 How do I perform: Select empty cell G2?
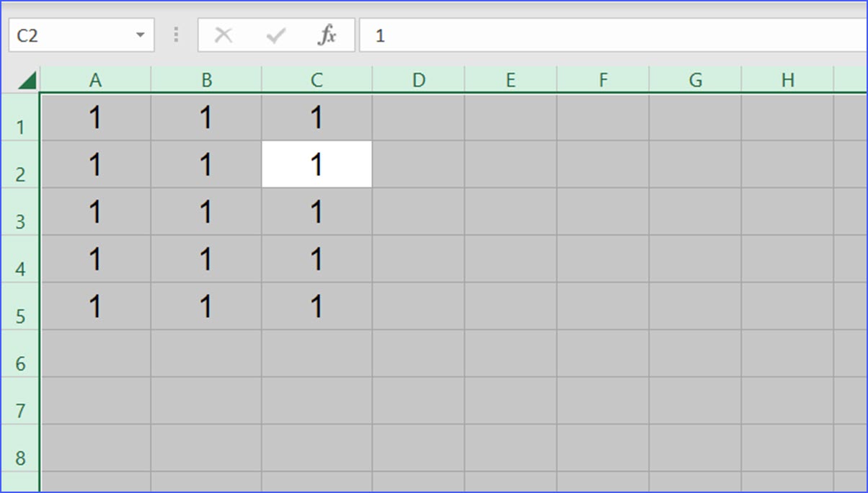[695, 164]
